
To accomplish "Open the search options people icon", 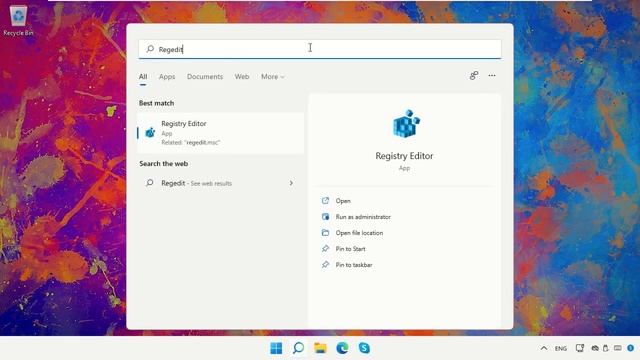I will [473, 76].
